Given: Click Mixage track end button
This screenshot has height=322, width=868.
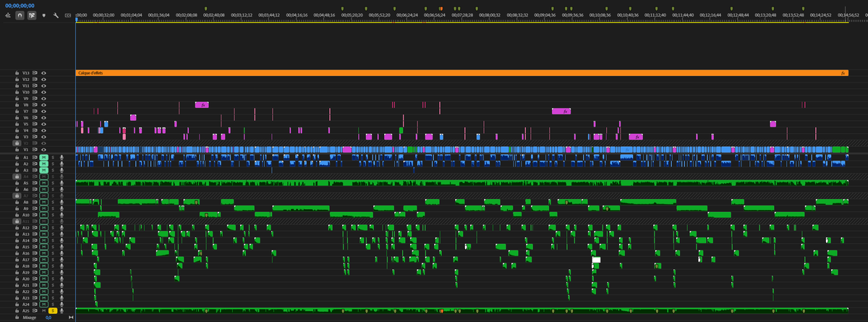Looking at the screenshot, I should point(71,317).
